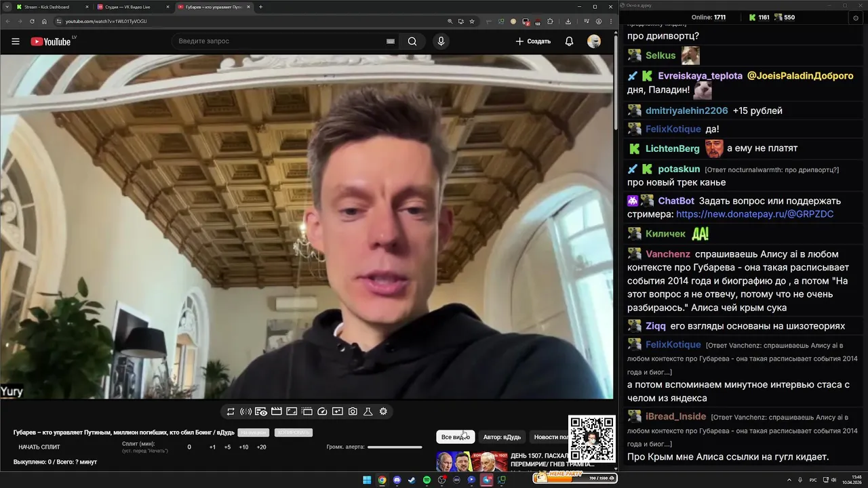Open the on-screen keyboard in the search box
868x488 pixels.
pyautogui.click(x=391, y=41)
